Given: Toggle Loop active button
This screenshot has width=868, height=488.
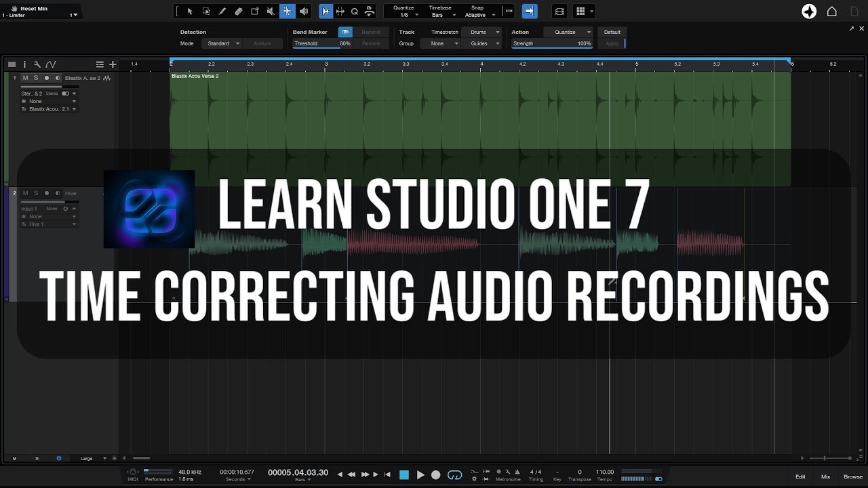Looking at the screenshot, I should (x=455, y=475).
